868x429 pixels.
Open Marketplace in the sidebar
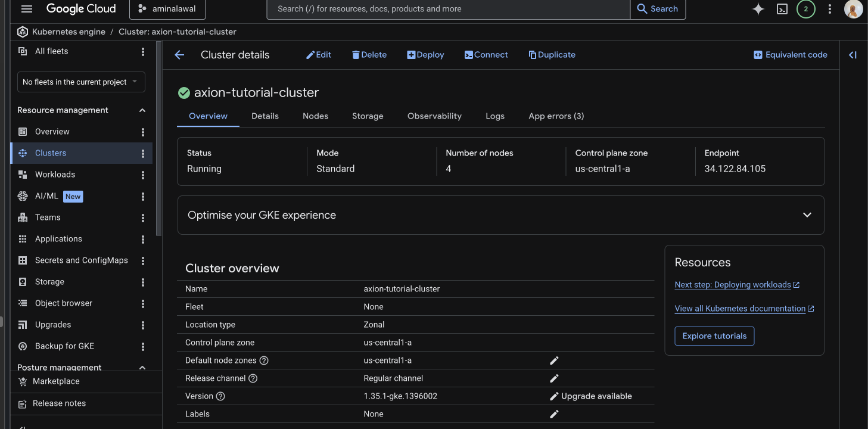86,381
